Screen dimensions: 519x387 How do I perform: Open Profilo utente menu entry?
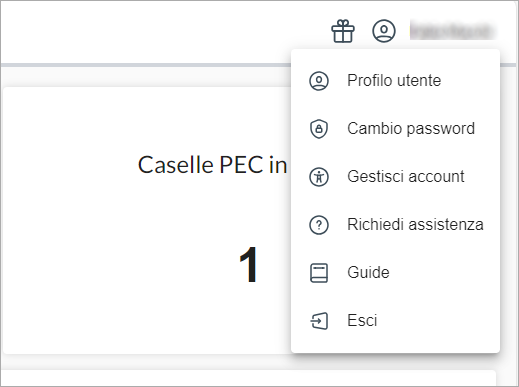395,81
